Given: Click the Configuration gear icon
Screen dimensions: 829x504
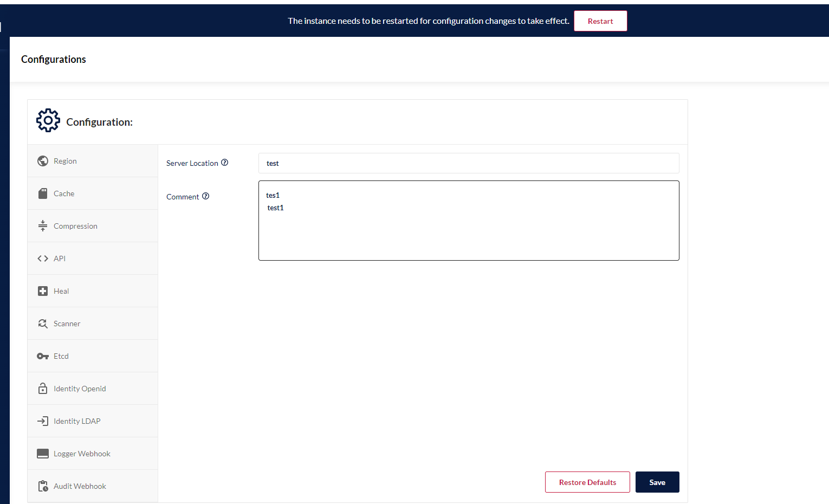Looking at the screenshot, I should (x=48, y=120).
